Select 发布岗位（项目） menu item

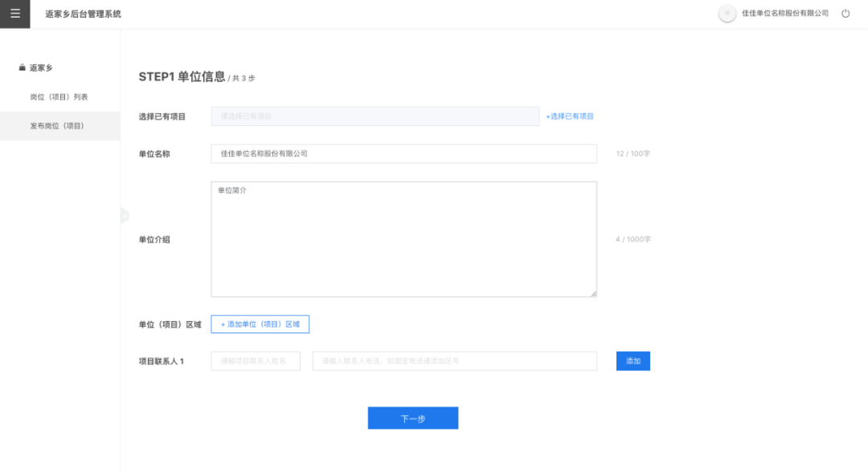tap(57, 126)
